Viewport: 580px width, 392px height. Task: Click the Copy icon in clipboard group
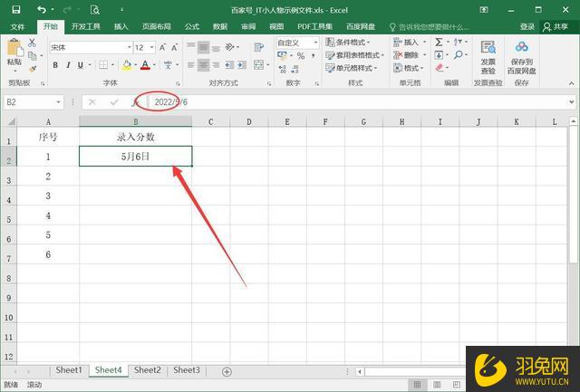[x=33, y=56]
